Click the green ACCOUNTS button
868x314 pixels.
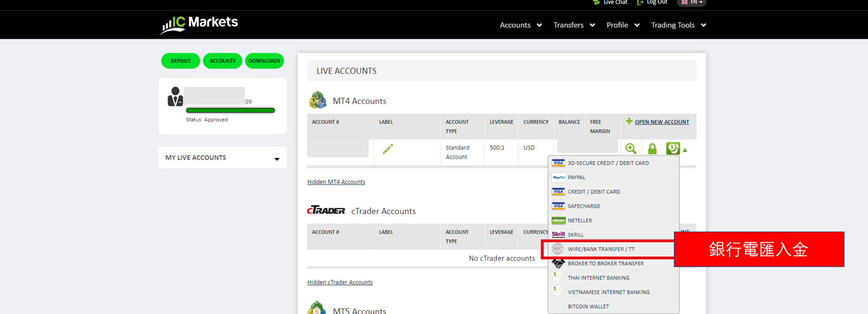(223, 61)
